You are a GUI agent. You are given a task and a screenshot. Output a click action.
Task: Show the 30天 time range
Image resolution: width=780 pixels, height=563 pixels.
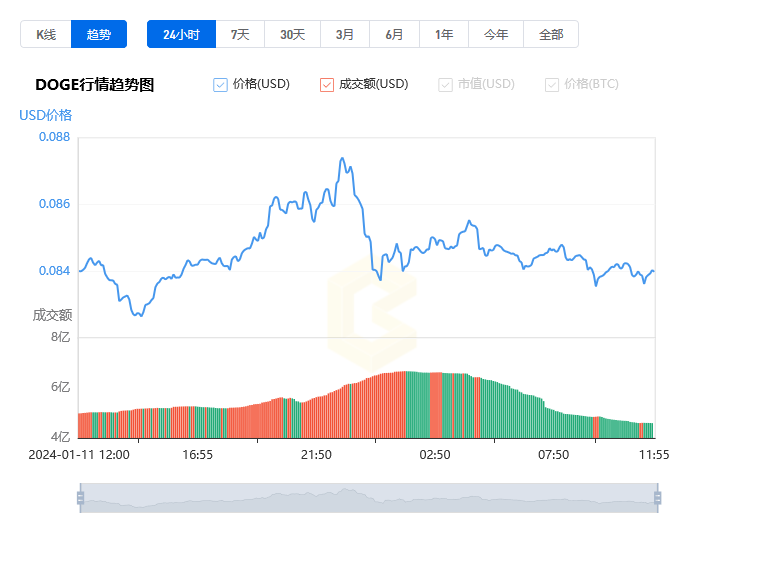[x=292, y=34]
